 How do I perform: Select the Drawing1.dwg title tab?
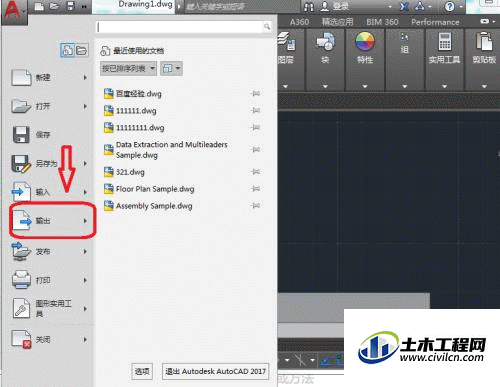tap(145, 5)
